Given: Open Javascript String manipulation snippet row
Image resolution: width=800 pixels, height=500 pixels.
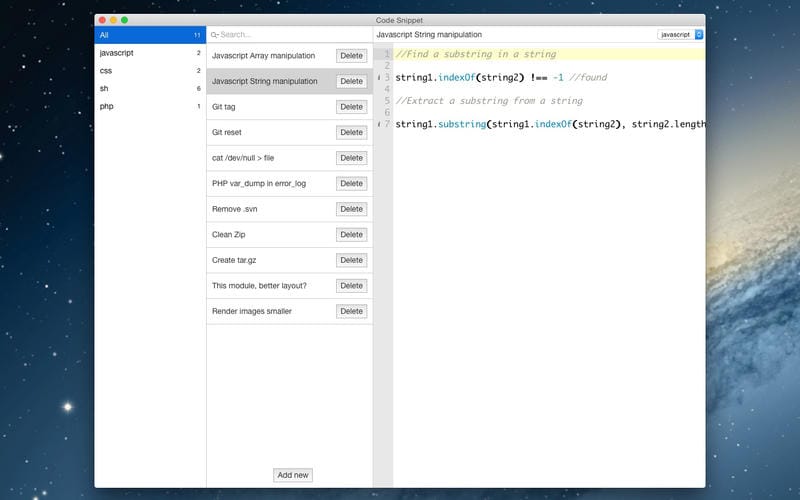Looking at the screenshot, I should (289, 81).
